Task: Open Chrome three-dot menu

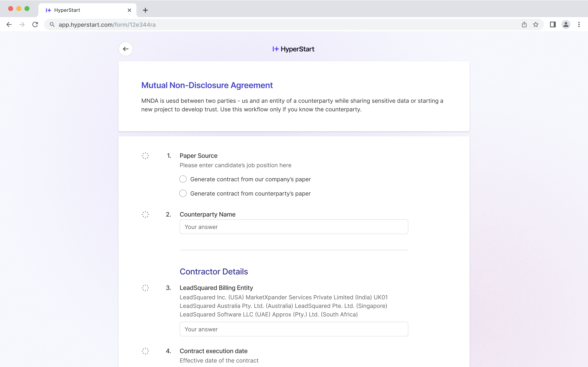Action: pyautogui.click(x=579, y=24)
